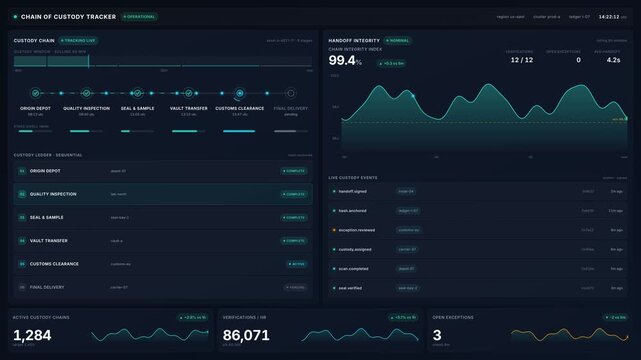The height and width of the screenshot is (360, 641).
Task: Click the orange Open Exceptions sparkline
Action: [569, 335]
